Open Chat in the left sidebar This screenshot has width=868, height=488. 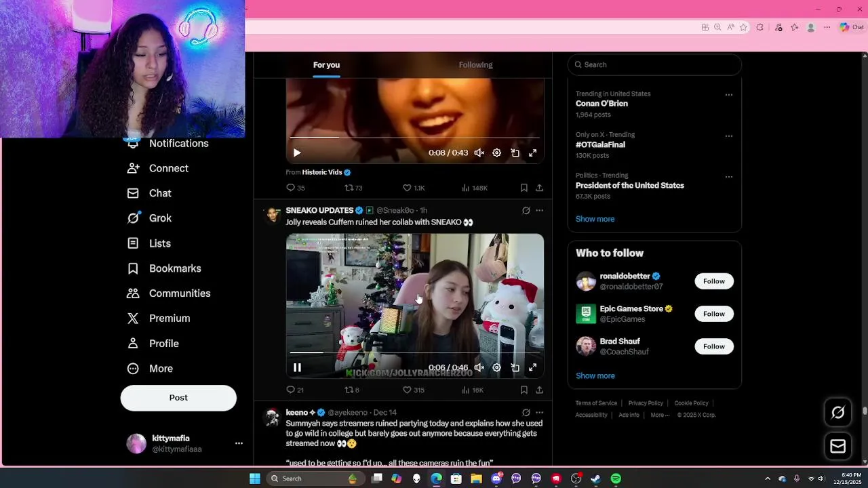click(x=149, y=193)
